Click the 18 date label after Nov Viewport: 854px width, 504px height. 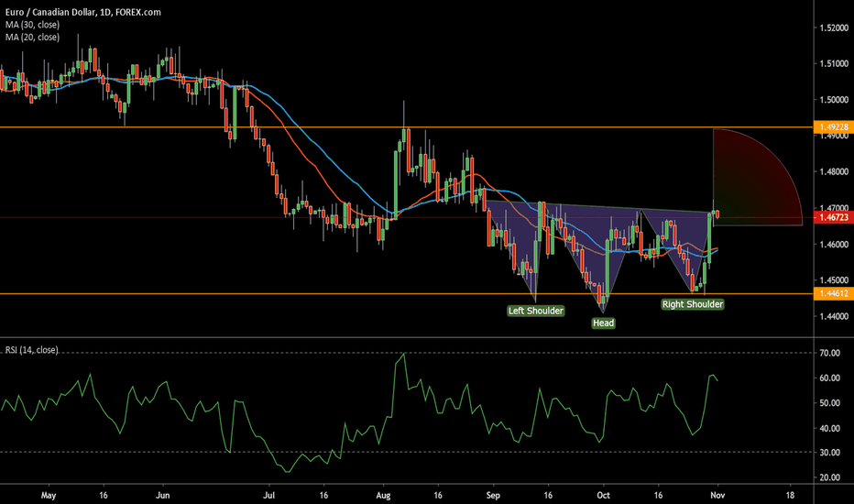(x=790, y=495)
